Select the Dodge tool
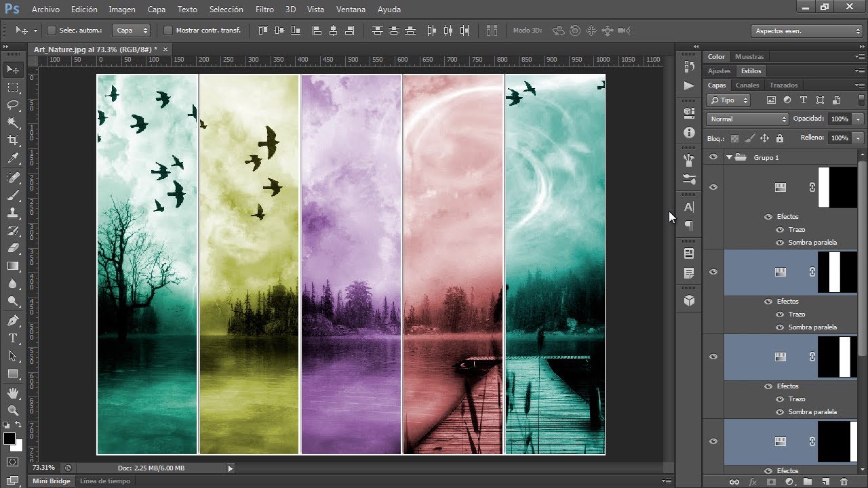 click(13, 302)
